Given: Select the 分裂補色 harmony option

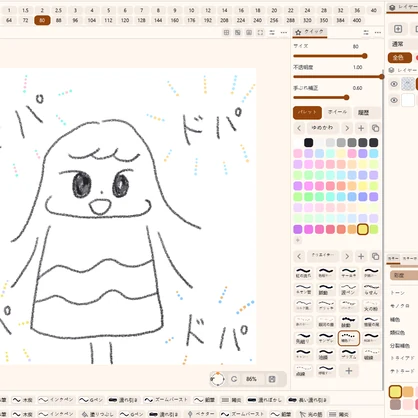Looking at the screenshot, I should (x=400, y=346).
